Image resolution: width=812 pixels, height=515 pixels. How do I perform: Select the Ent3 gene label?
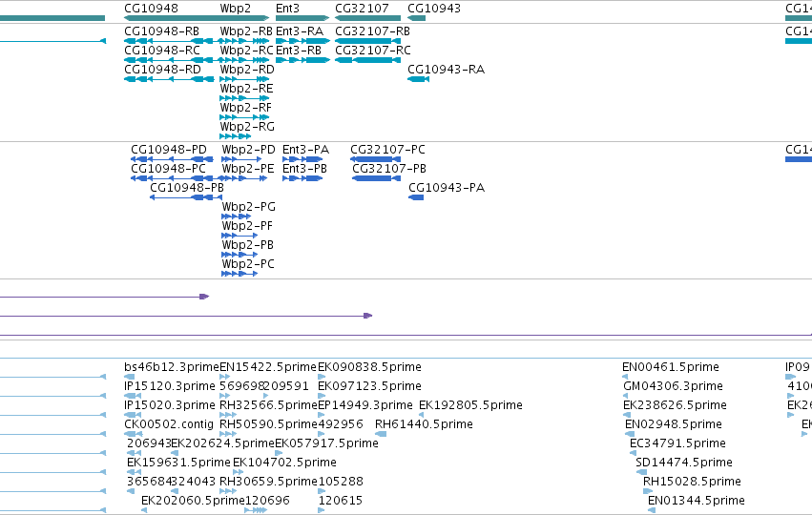point(287,9)
